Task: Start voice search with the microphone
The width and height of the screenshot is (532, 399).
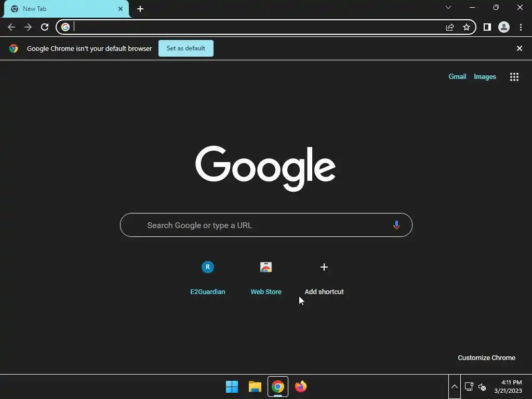Action: pos(396,225)
